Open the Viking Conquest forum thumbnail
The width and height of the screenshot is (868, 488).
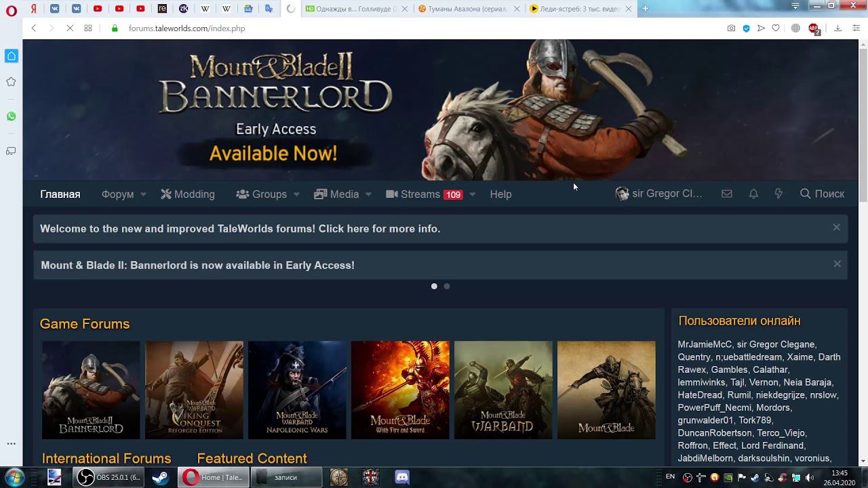point(194,390)
